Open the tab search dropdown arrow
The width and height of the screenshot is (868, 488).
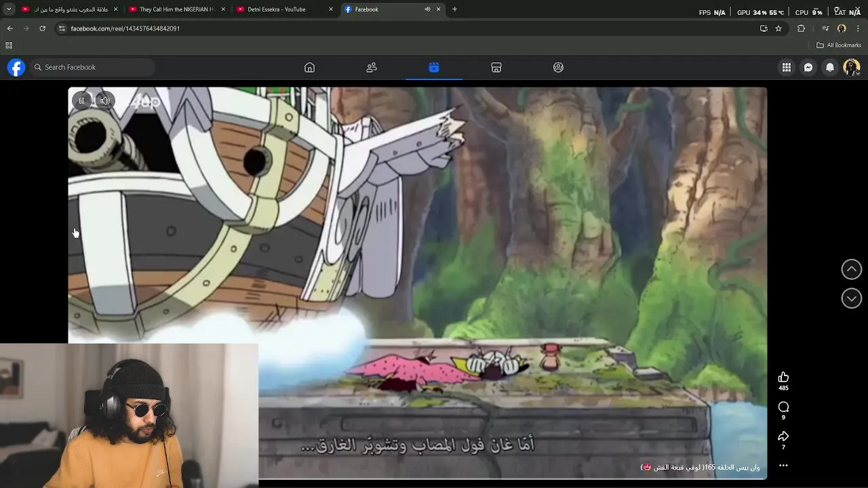tap(9, 9)
